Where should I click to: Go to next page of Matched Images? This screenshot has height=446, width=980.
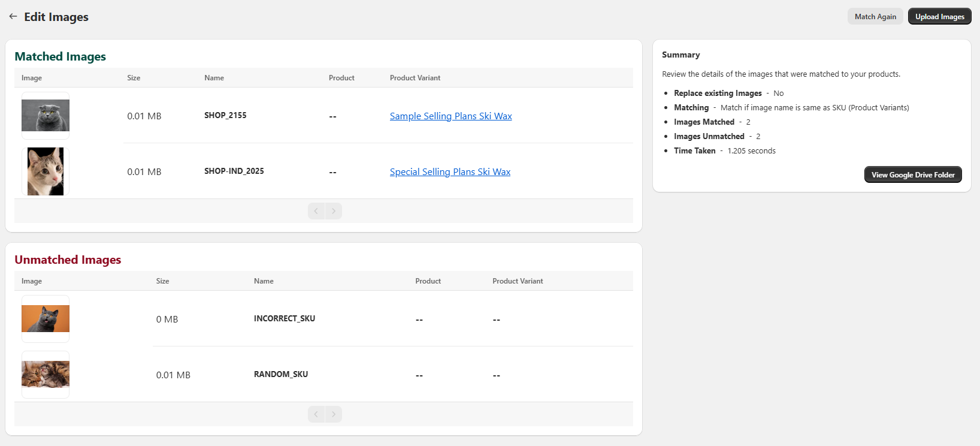click(x=334, y=211)
